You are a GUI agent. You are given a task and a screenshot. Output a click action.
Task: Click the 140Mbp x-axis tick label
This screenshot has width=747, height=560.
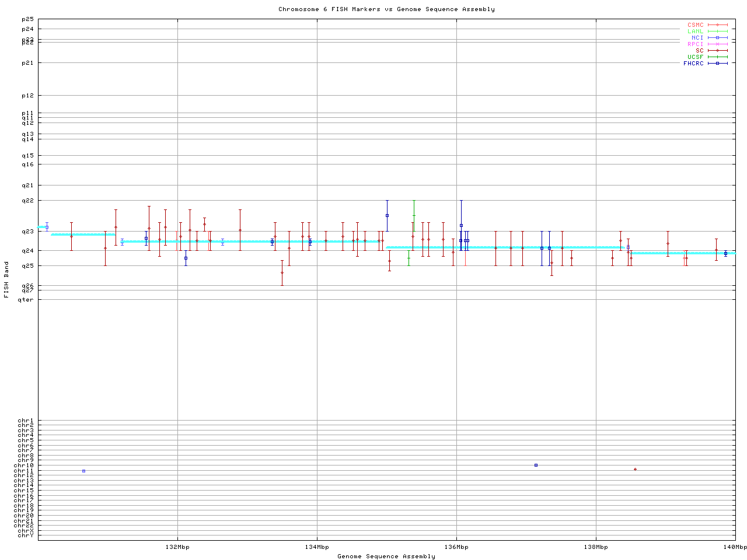click(x=735, y=547)
